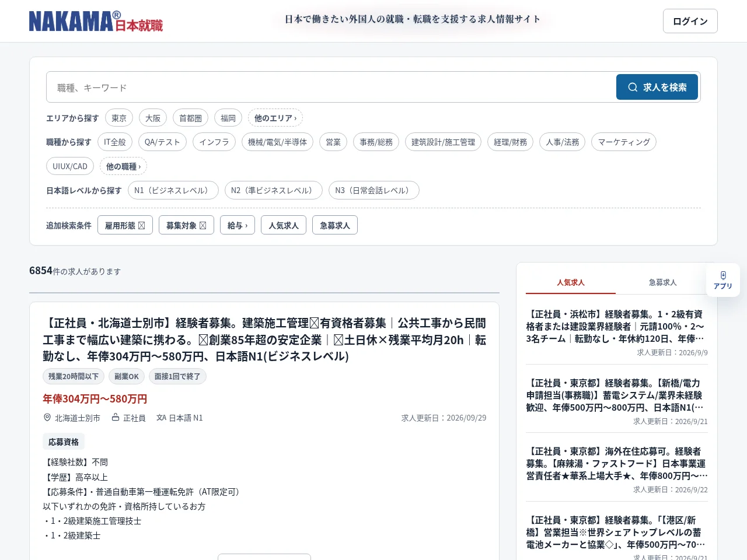The image size is (747, 560).
Task: Pick the マーケティング category chip
Action: (x=624, y=142)
